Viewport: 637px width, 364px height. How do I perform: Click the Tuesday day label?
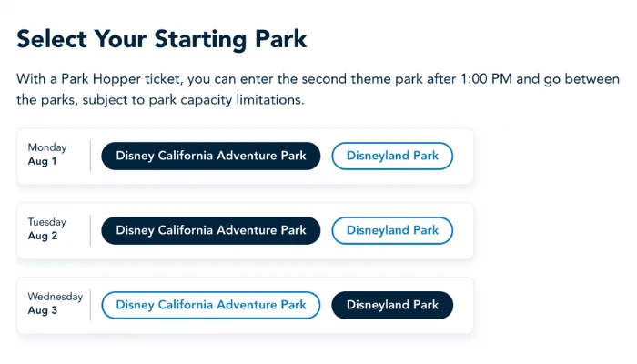(47, 222)
